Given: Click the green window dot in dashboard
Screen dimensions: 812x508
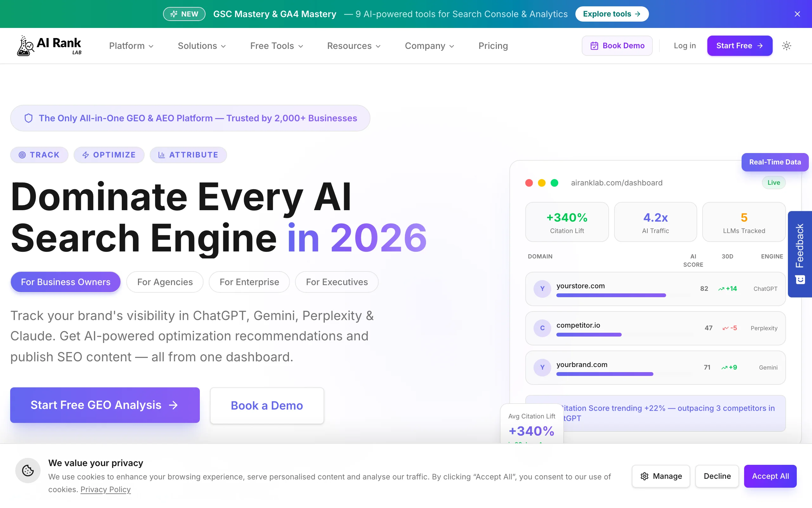Looking at the screenshot, I should [x=554, y=183].
